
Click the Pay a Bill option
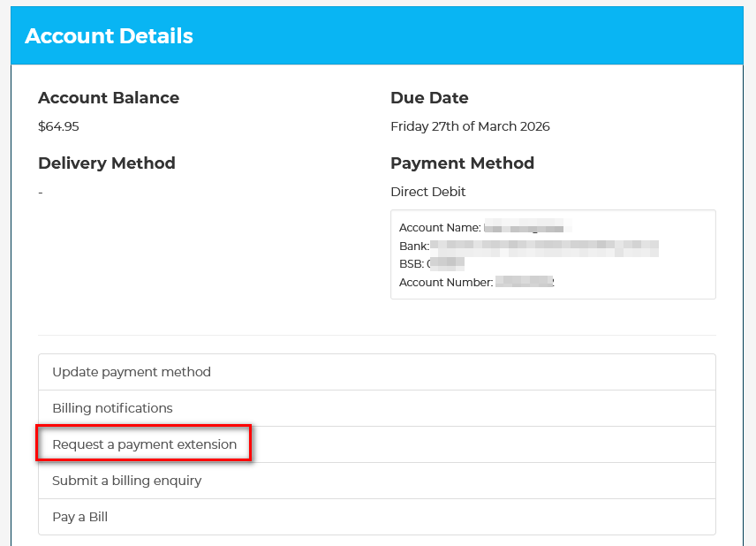pyautogui.click(x=80, y=517)
